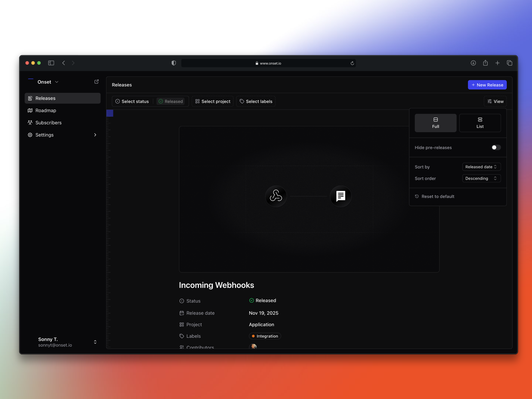The height and width of the screenshot is (399, 532).
Task: Click Reset to default in View panel
Action: 438,196
